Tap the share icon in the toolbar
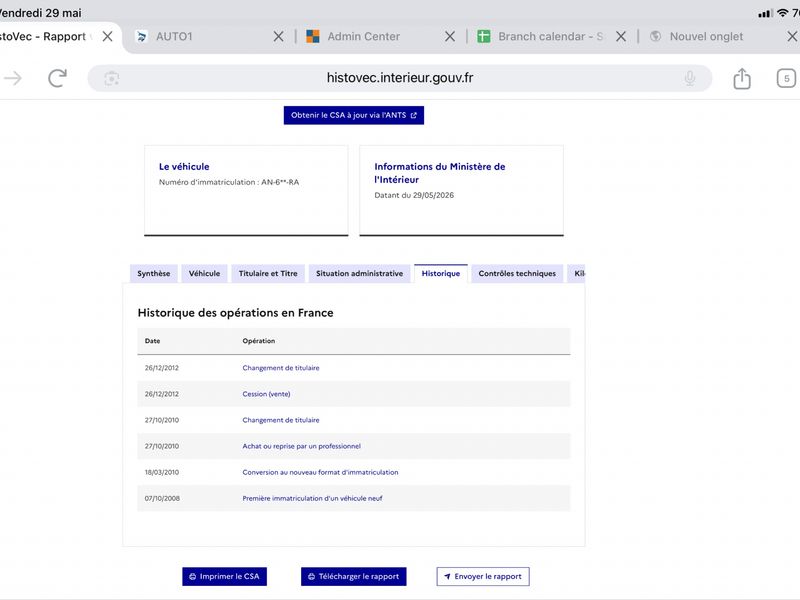 click(741, 78)
